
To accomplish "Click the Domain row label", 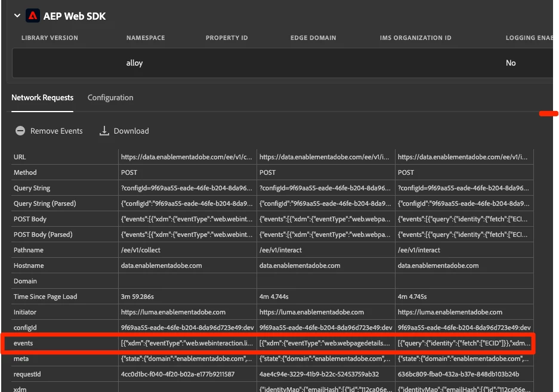I will point(25,281).
